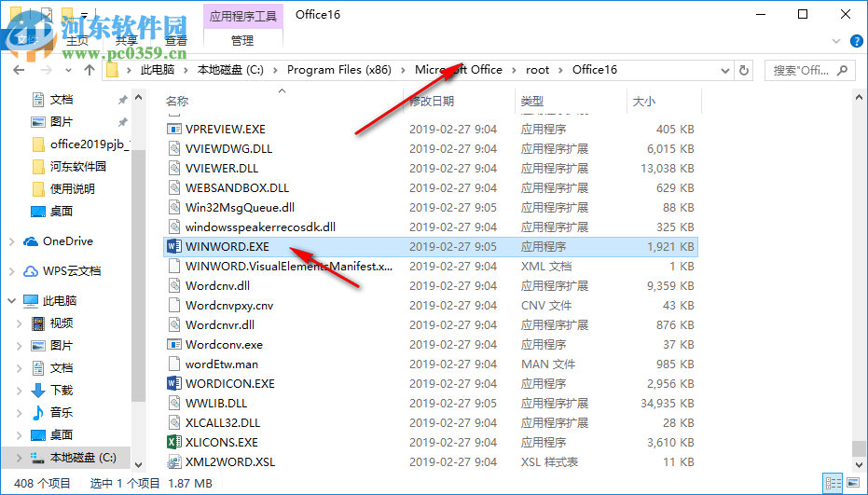This screenshot has height=495, width=868.
Task: Select the XLICONS.EXE Excel icon
Action: 174,442
